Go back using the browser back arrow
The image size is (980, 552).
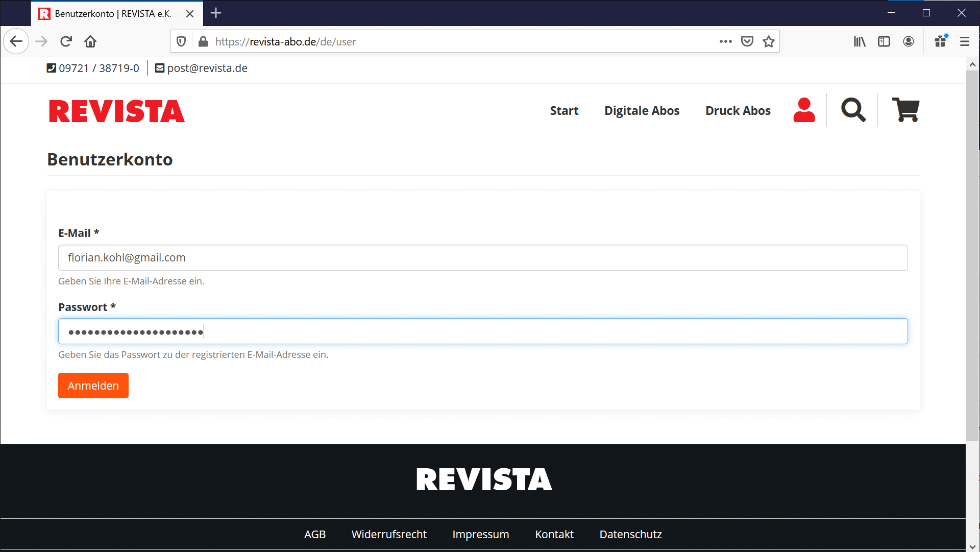(x=16, y=41)
